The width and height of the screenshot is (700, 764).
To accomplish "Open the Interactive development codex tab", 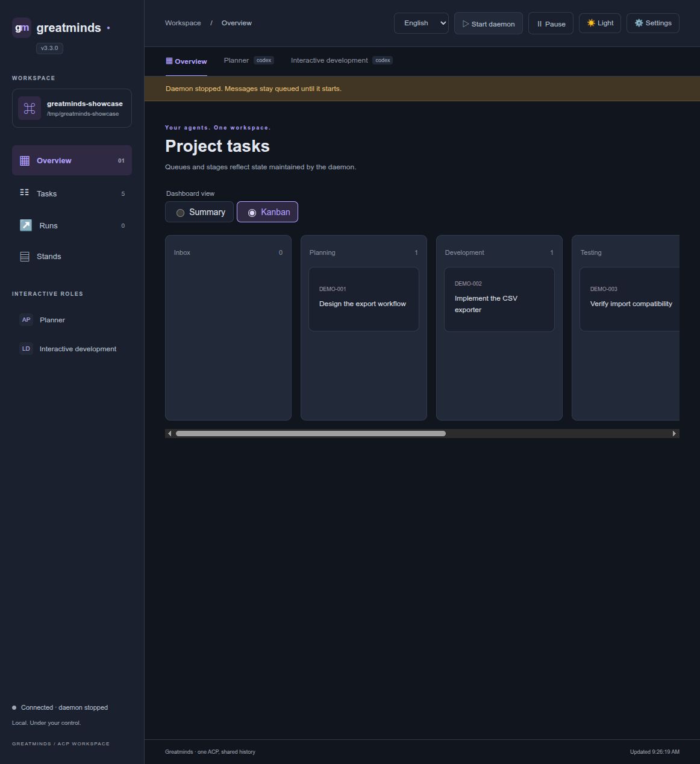I will pos(342,60).
